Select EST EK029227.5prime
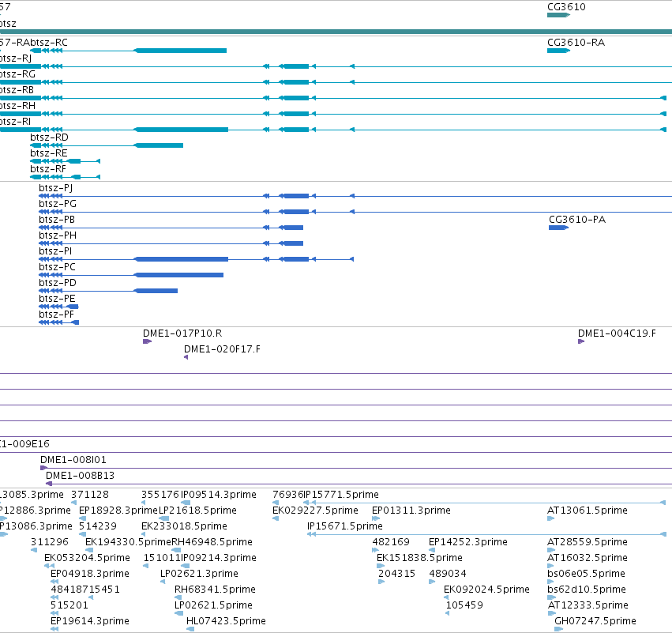672x633 pixels. coord(315,511)
